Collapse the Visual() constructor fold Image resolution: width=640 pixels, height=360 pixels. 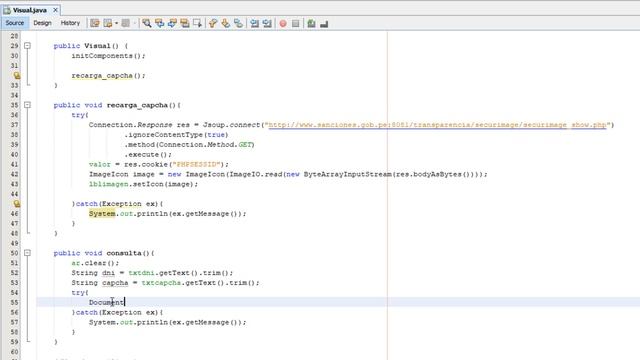pos(27,46)
